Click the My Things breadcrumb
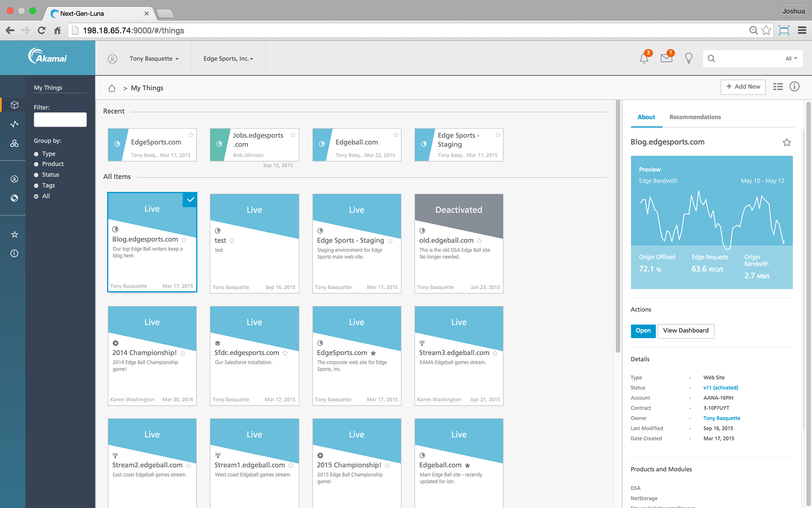Screen dimensions: 812x508 click(x=147, y=88)
